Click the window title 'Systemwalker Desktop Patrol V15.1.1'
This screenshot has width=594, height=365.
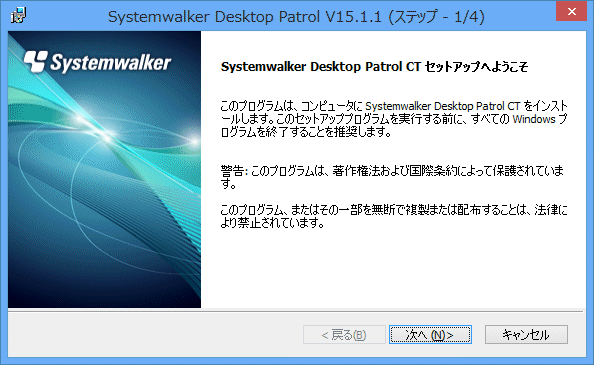pyautogui.click(x=245, y=17)
